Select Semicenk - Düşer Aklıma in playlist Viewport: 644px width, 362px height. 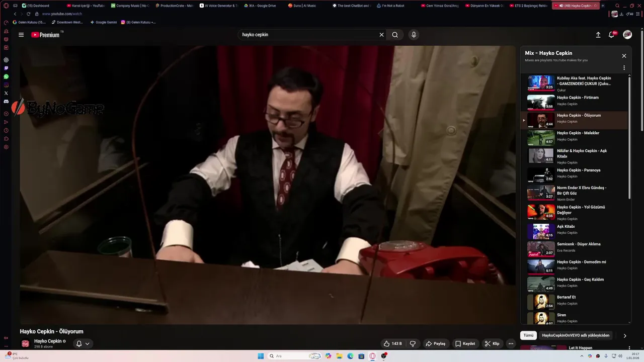coord(574,249)
